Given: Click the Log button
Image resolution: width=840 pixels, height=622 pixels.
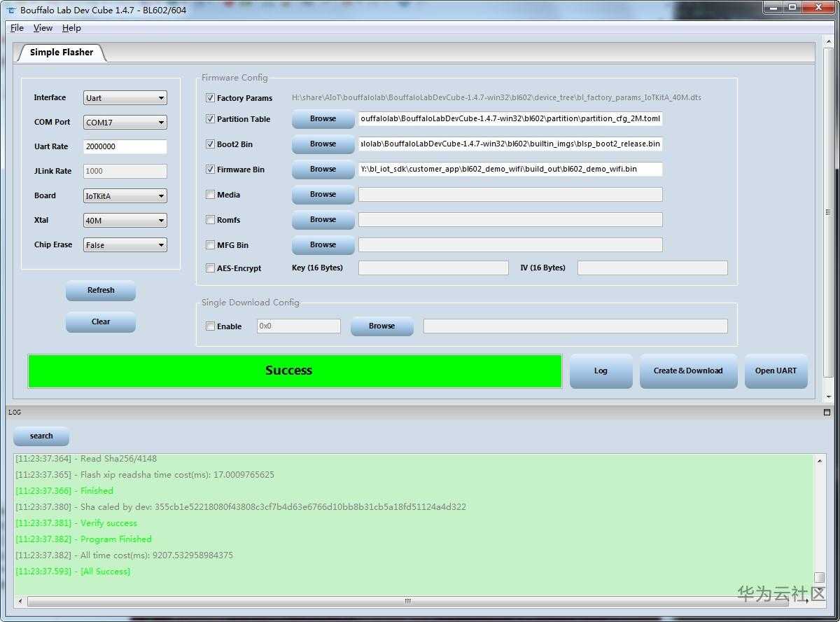Looking at the screenshot, I should (x=601, y=371).
